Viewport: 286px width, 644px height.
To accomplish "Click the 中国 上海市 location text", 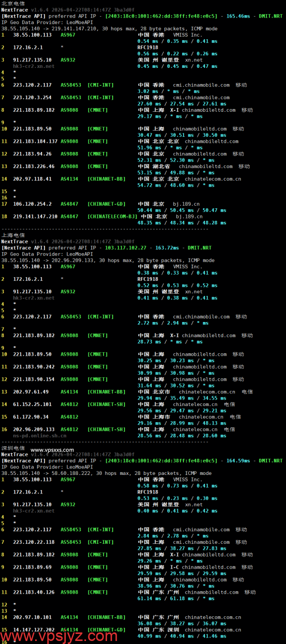I will (x=154, y=417).
